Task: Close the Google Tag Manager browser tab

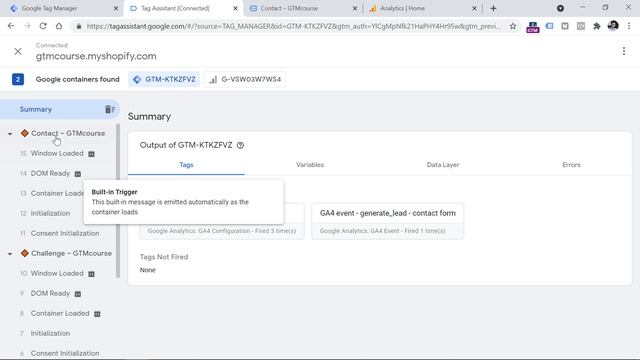Action: coord(116,8)
